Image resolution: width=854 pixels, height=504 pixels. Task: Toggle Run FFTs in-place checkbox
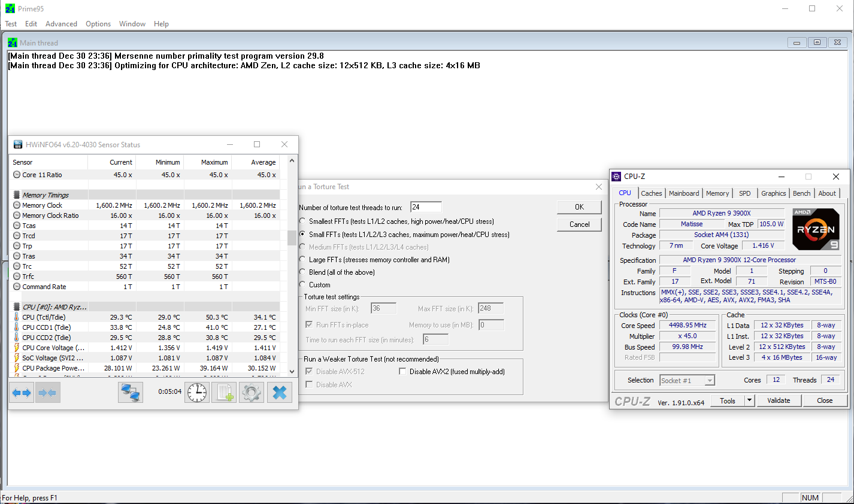pos(309,324)
